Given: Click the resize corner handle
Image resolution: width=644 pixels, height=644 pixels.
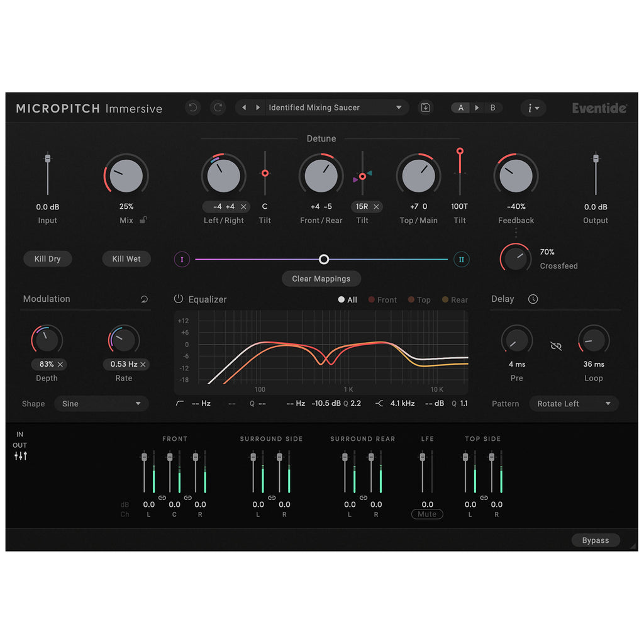Looking at the screenshot, I should (633, 547).
